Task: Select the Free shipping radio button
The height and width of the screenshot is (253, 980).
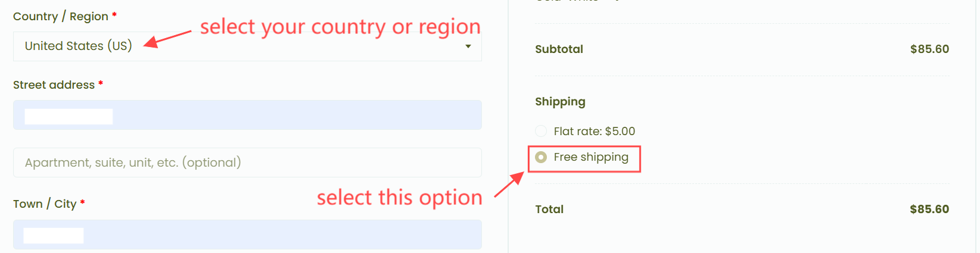Action: pyautogui.click(x=541, y=157)
